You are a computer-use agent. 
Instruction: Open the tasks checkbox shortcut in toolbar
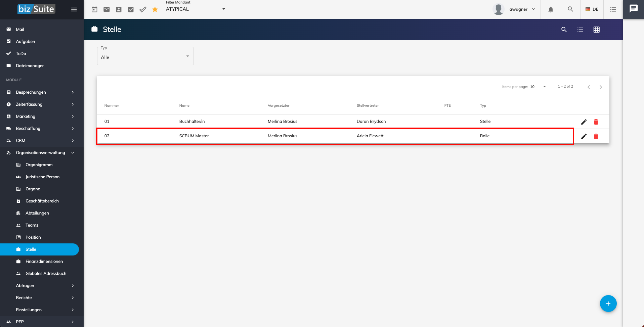[x=131, y=9]
